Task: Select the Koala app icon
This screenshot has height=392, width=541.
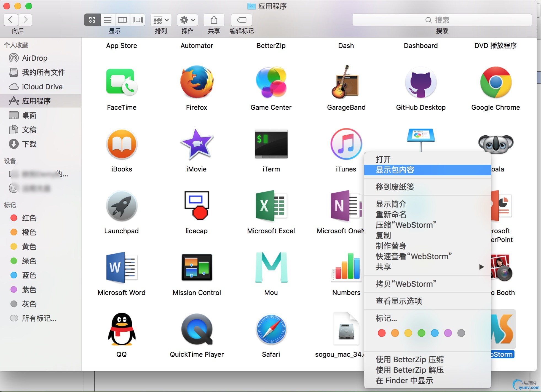Action: tap(496, 143)
